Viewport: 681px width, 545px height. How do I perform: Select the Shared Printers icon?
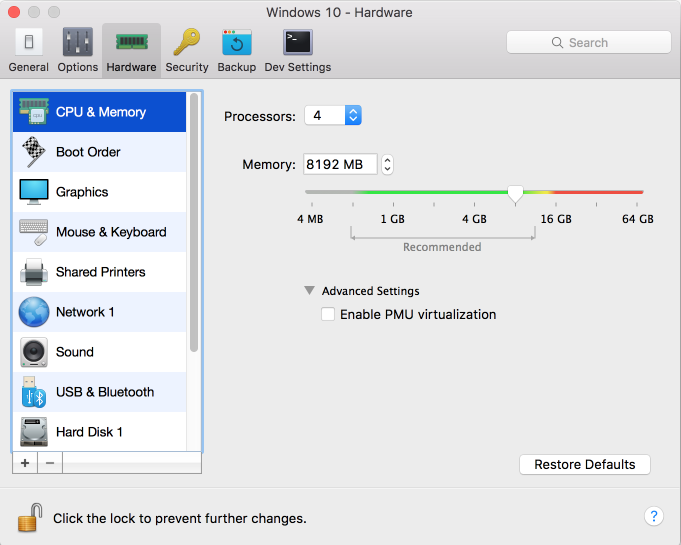pos(34,272)
